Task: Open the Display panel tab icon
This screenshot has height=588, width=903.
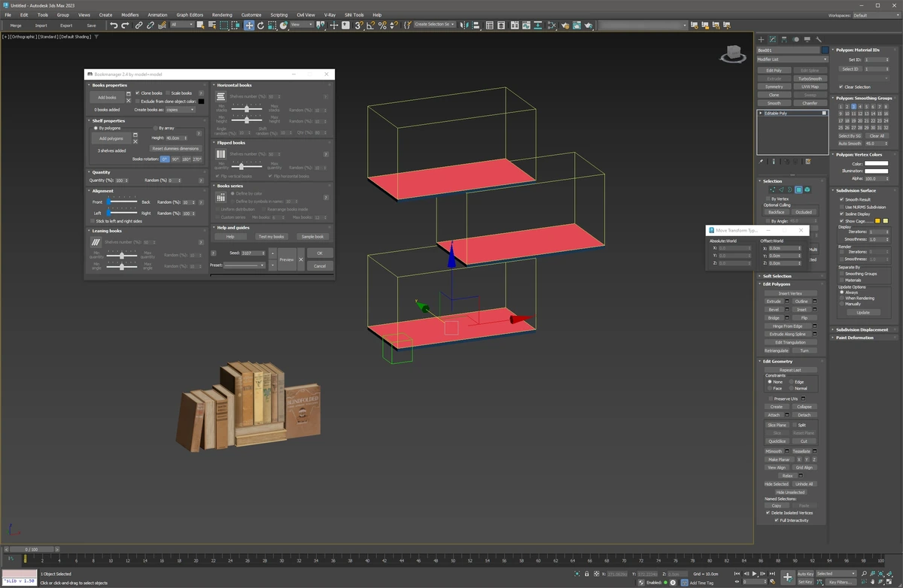Action: [x=807, y=39]
